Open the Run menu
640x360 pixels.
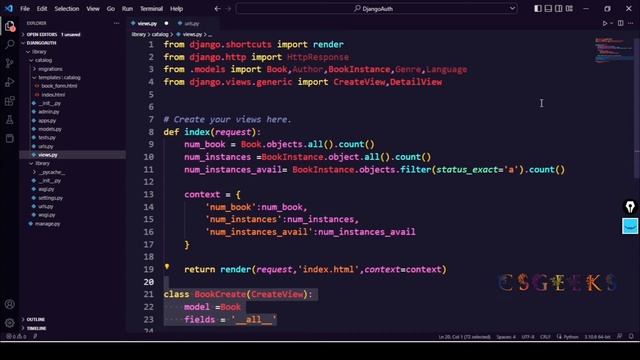[127, 9]
